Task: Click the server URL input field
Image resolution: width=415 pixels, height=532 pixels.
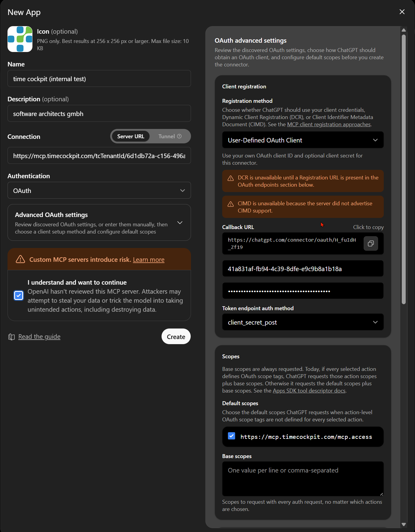Action: pyautogui.click(x=99, y=155)
